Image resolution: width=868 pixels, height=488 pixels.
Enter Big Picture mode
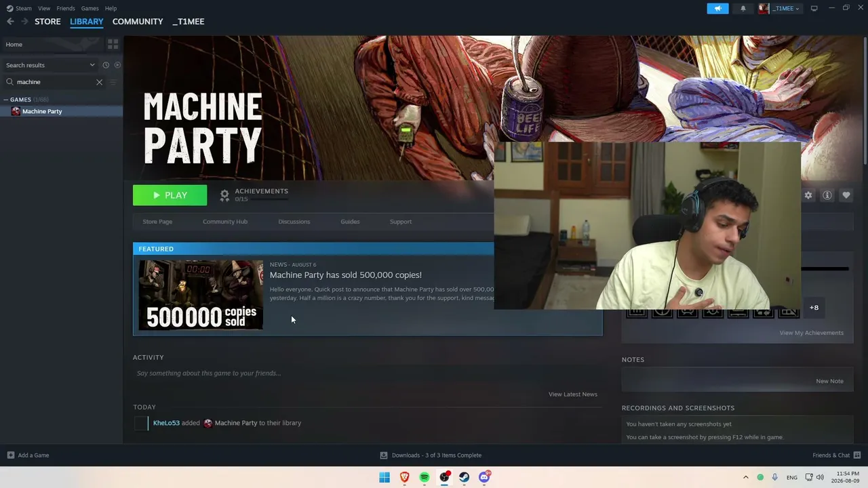(x=814, y=8)
